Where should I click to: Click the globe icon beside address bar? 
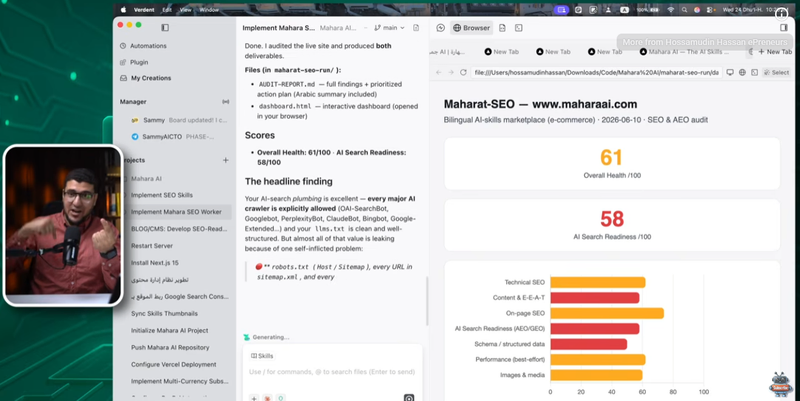(x=742, y=72)
